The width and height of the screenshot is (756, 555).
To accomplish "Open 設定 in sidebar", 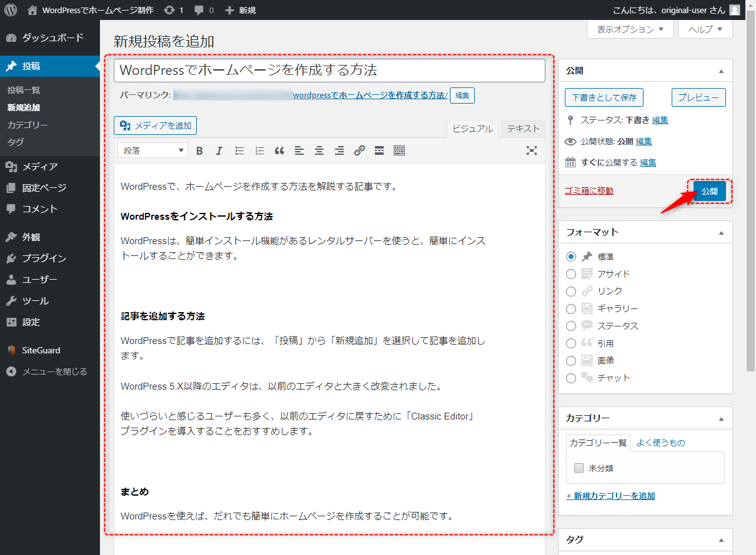I will [50, 322].
